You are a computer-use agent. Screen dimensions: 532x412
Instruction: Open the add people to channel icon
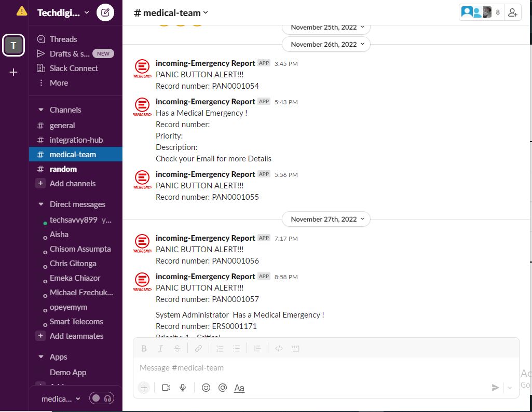click(513, 12)
